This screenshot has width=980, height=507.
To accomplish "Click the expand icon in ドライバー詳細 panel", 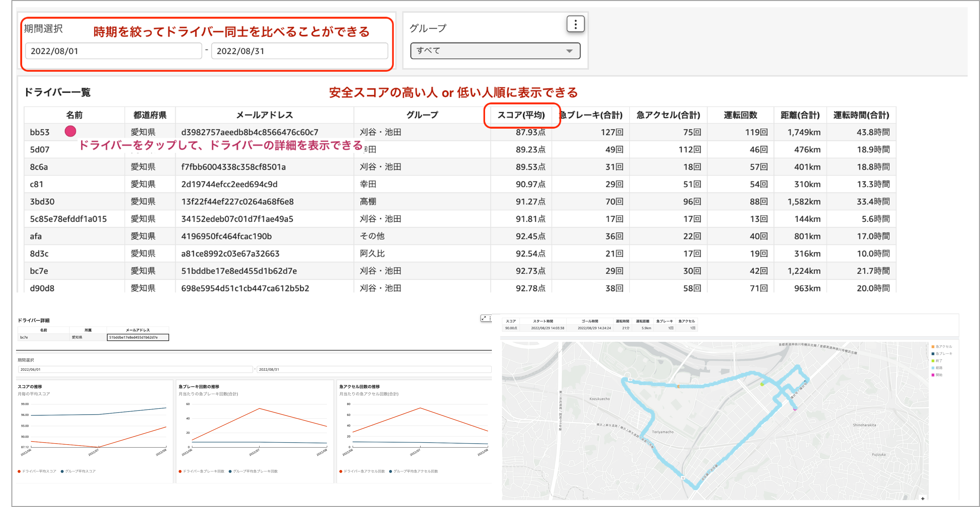I will coord(483,318).
